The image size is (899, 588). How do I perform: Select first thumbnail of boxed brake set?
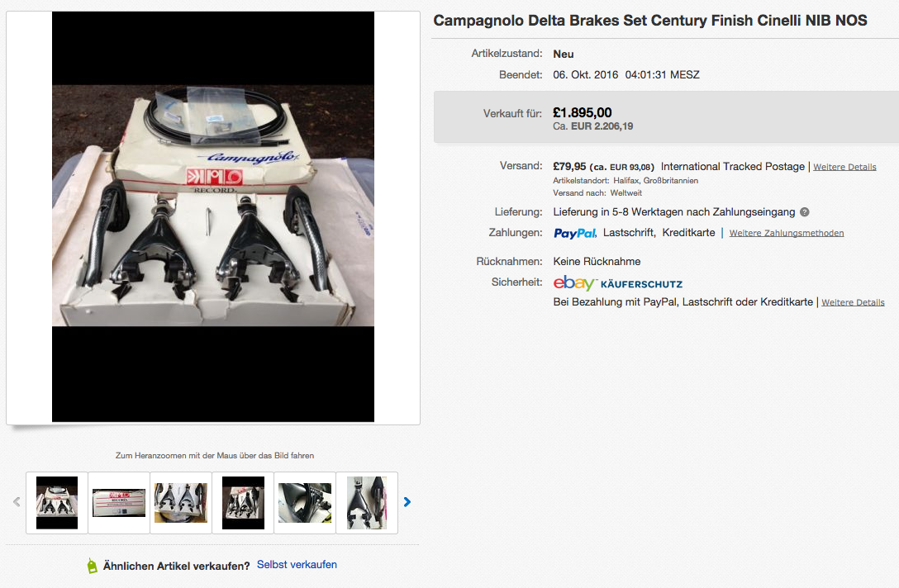(x=57, y=502)
